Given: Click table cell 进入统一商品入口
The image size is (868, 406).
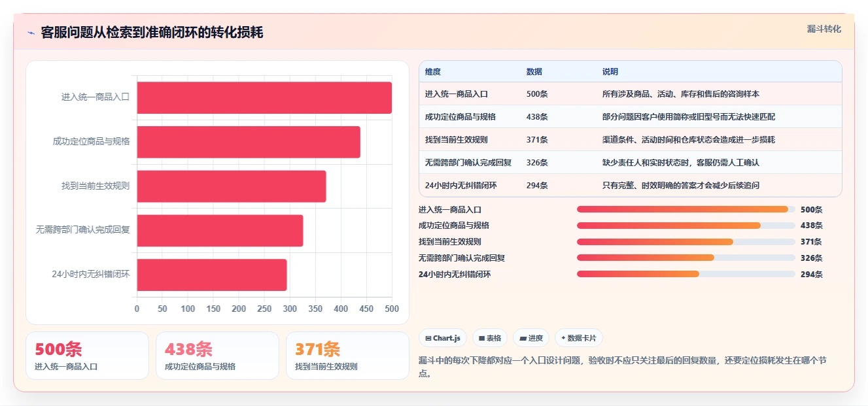Looking at the screenshot, I should pos(457,94).
